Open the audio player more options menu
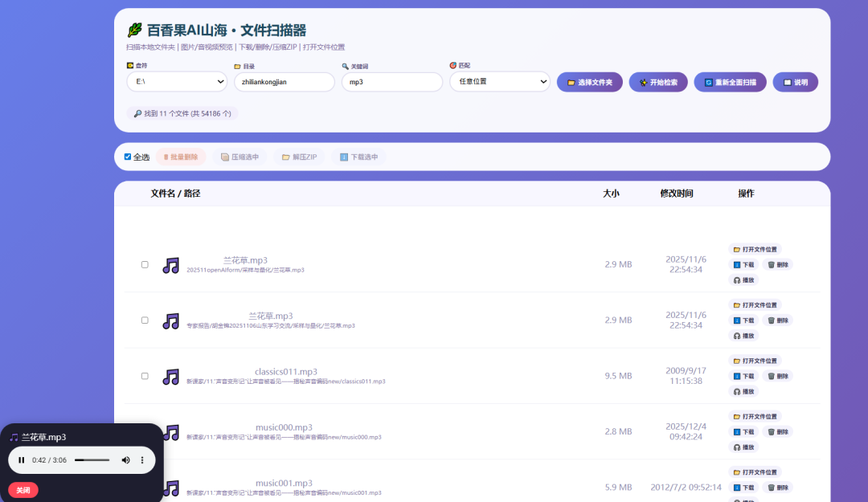 click(142, 460)
